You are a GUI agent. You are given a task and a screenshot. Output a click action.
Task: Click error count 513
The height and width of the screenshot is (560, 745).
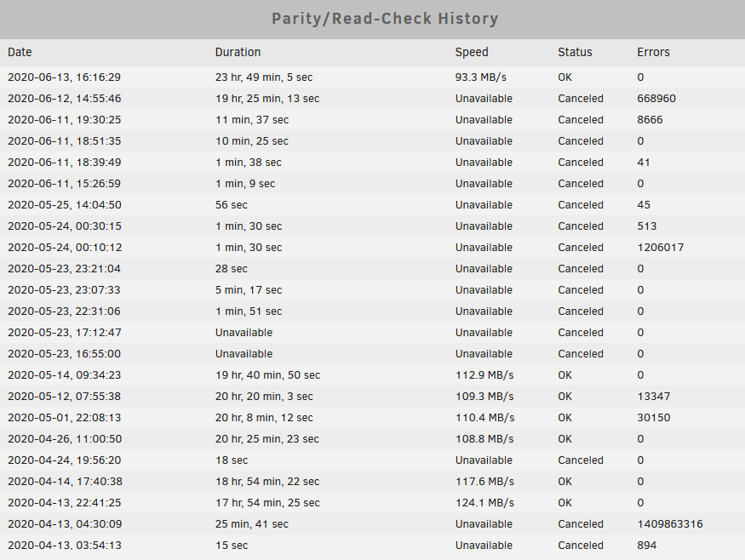pyautogui.click(x=646, y=226)
